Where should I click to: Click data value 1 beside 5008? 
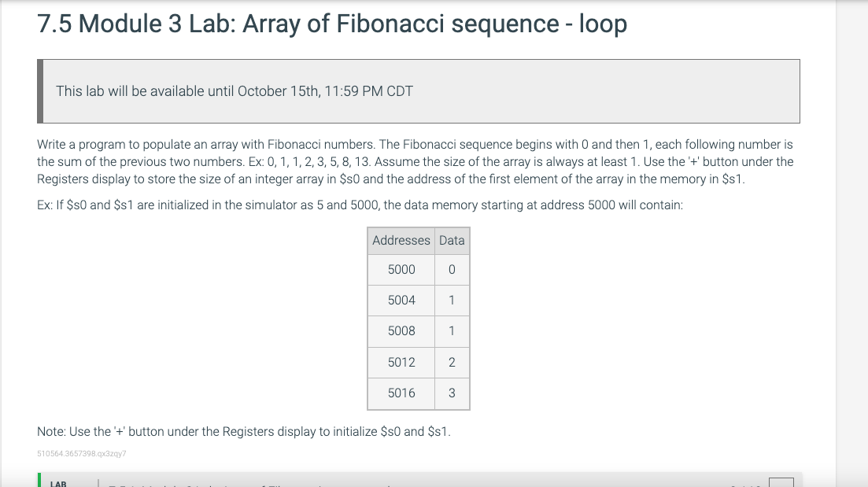coord(452,331)
